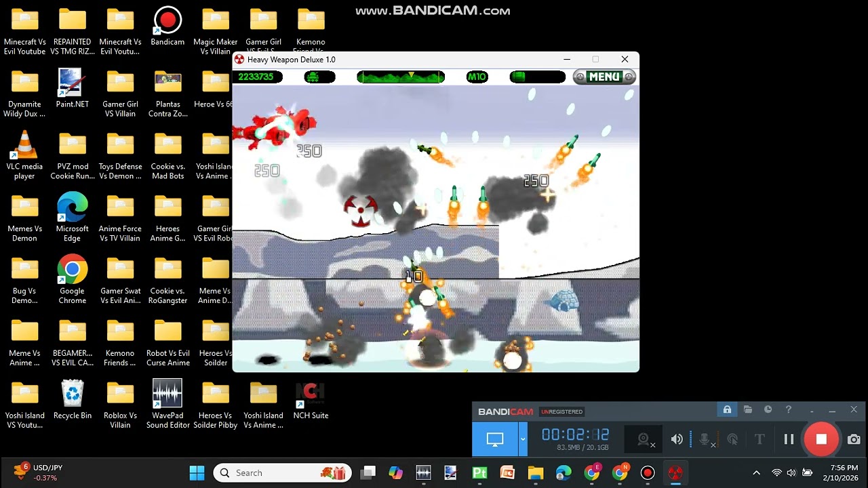Switch to WavePad in the taskbar
868x488 pixels.
coord(424,473)
